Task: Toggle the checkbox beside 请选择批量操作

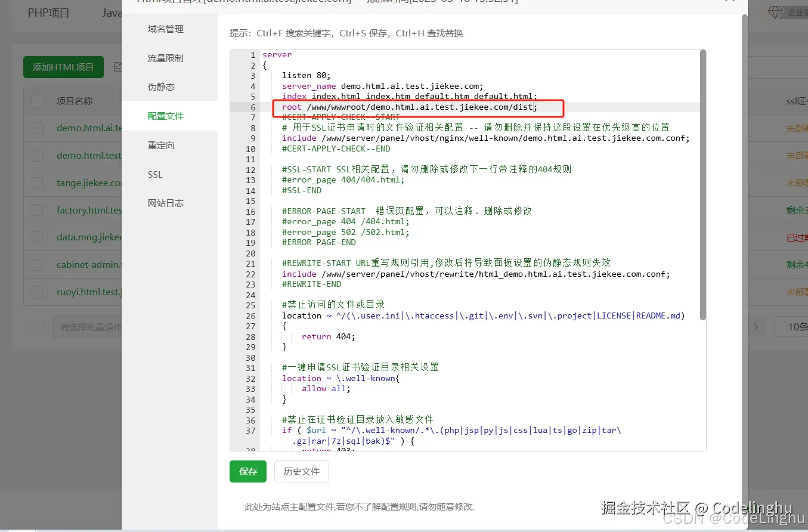Action: pos(38,327)
